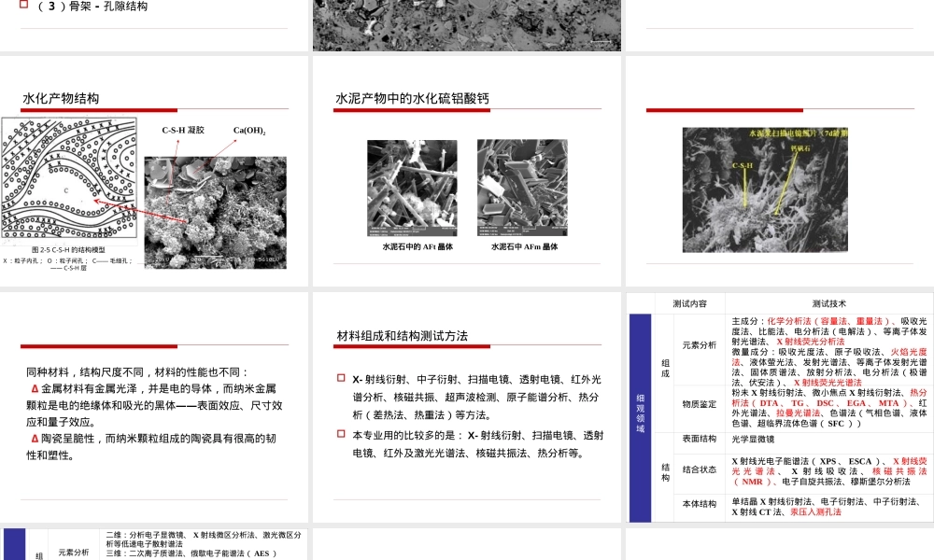934x560 pixels.
Task: Click the paragraph starting 陶瓷呈脆性
Action: click(151, 447)
